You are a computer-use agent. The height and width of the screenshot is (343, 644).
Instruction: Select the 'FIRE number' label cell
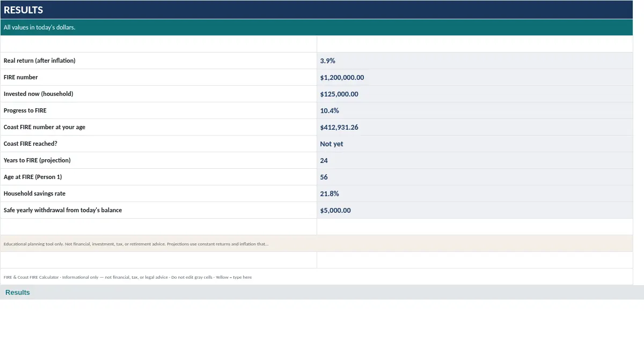click(x=159, y=77)
